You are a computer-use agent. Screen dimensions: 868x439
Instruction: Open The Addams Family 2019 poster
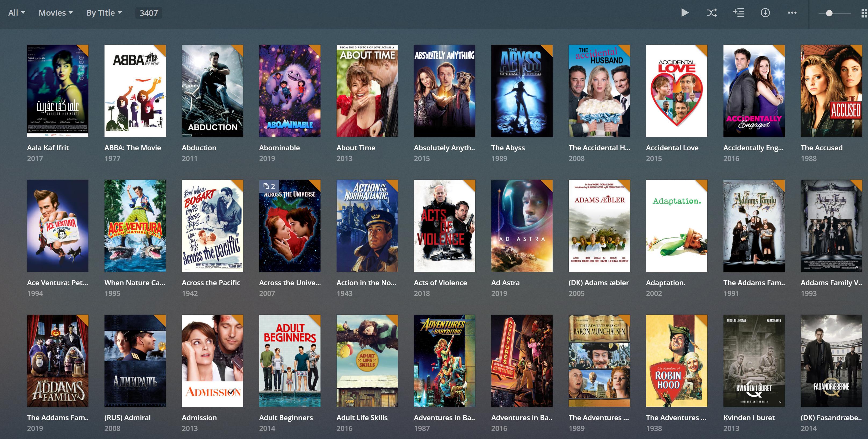[57, 361]
